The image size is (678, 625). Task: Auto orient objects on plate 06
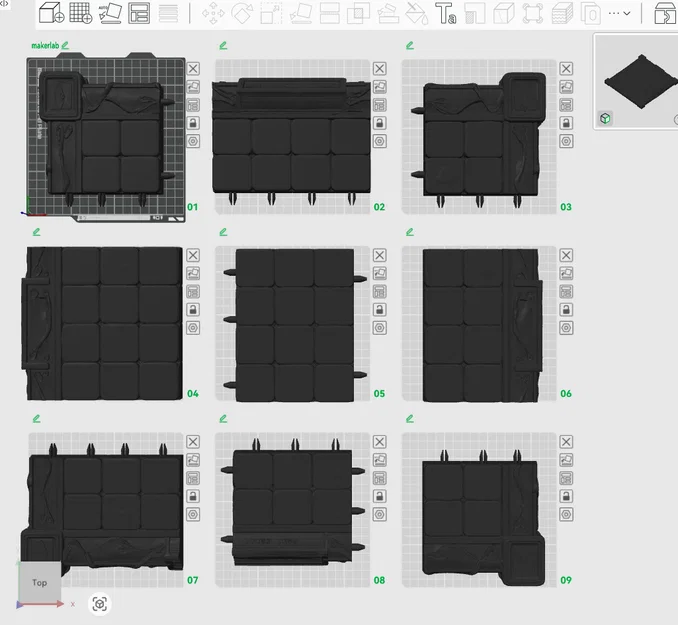coord(566,273)
